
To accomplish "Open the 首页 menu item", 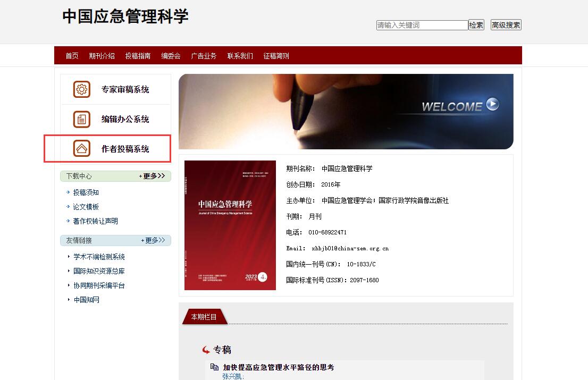I will [x=72, y=56].
